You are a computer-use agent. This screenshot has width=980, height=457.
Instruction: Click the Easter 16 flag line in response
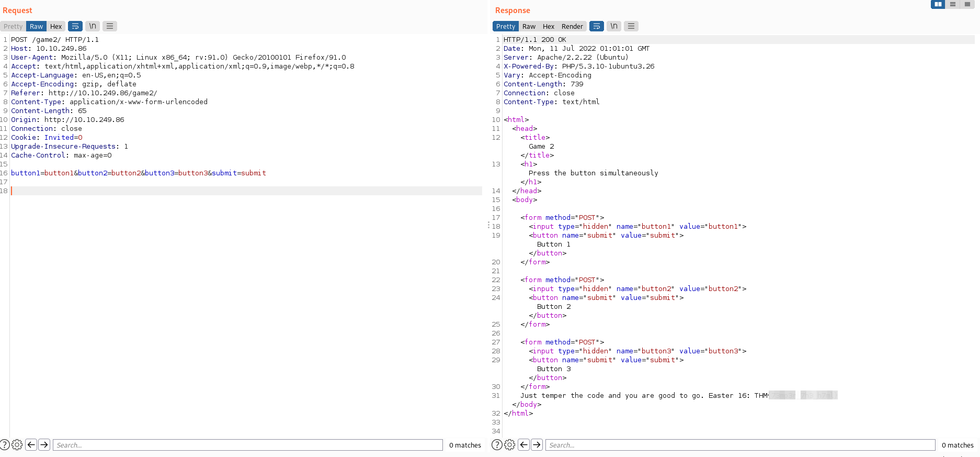[x=679, y=396]
